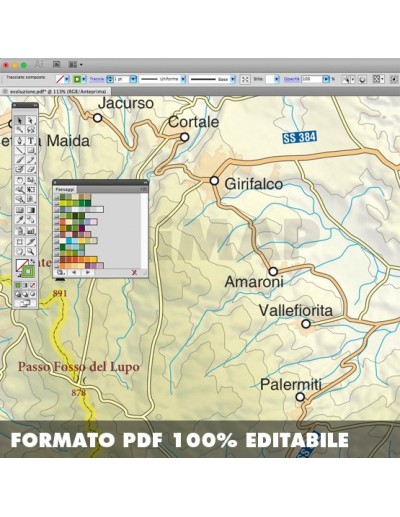Select the Rectangle tool
Viewport: 400px width, 517px height.
31,150
